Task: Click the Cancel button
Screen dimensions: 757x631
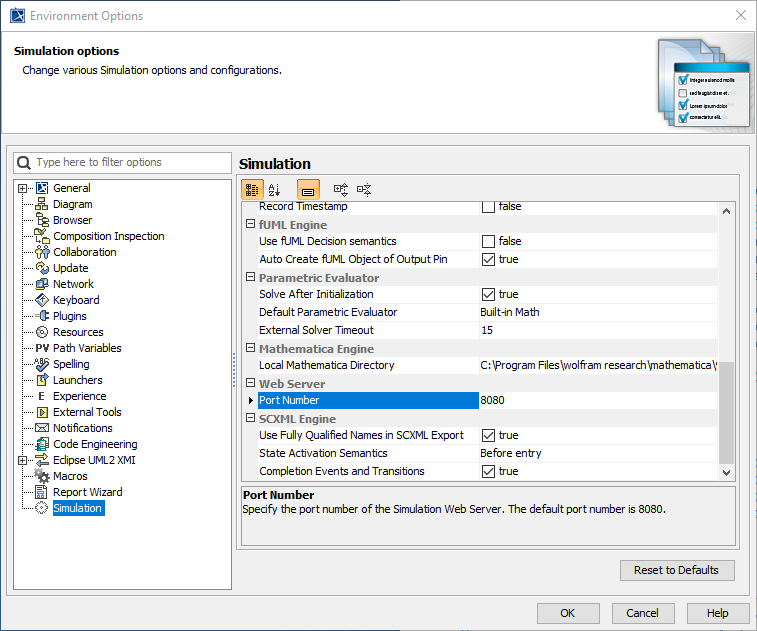Action: pyautogui.click(x=643, y=613)
